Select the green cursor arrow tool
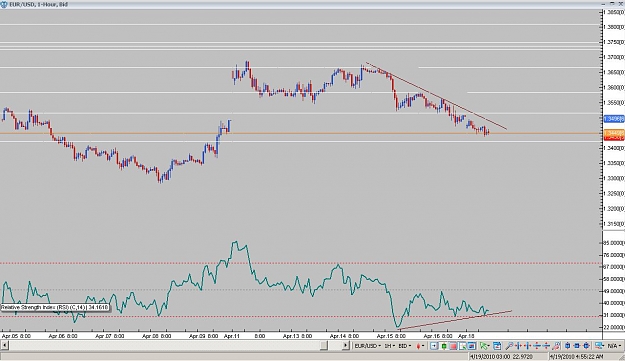This screenshot has width=625, height=361. coord(484,346)
